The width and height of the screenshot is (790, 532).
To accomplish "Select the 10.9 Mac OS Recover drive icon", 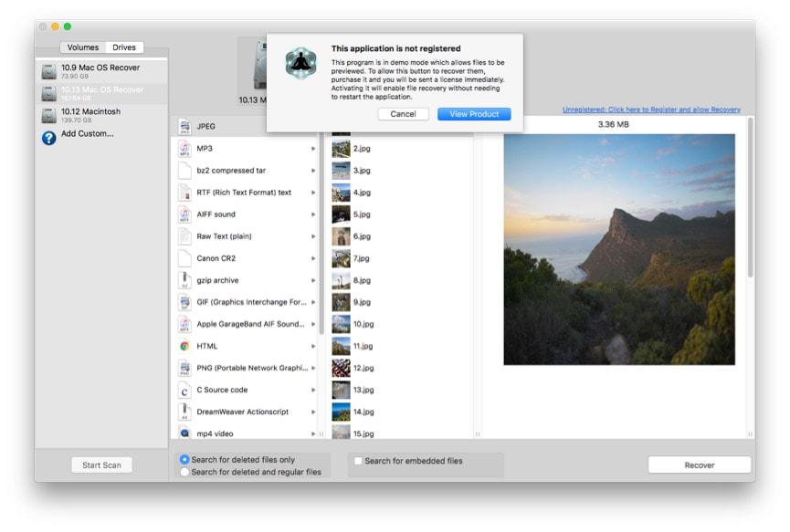I will tap(49, 71).
